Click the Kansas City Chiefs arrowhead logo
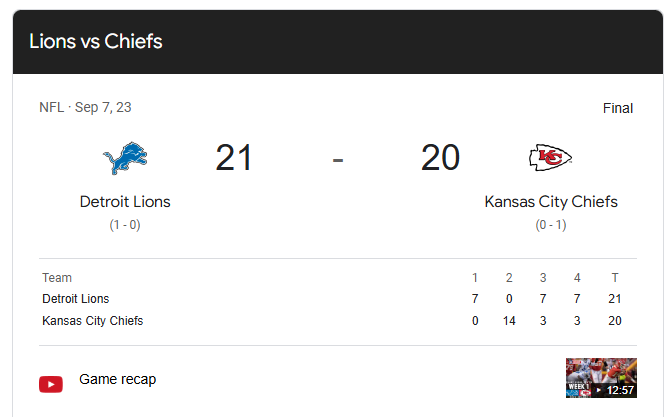670x417 pixels. pyautogui.click(x=550, y=158)
